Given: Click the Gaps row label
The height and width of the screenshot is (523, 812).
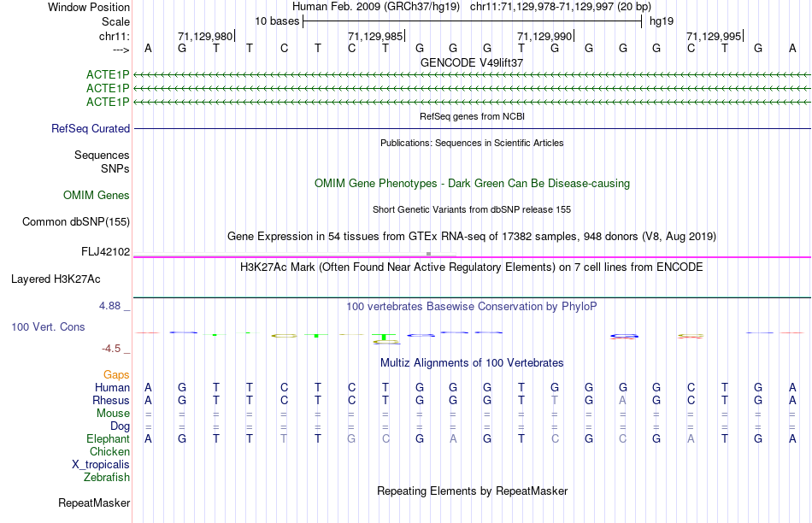Looking at the screenshot, I should 116,374.
